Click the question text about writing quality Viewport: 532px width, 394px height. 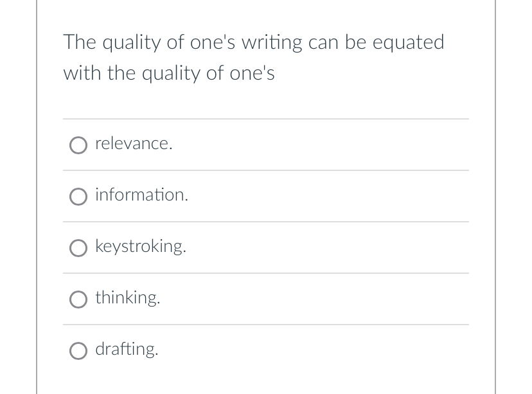[254, 57]
